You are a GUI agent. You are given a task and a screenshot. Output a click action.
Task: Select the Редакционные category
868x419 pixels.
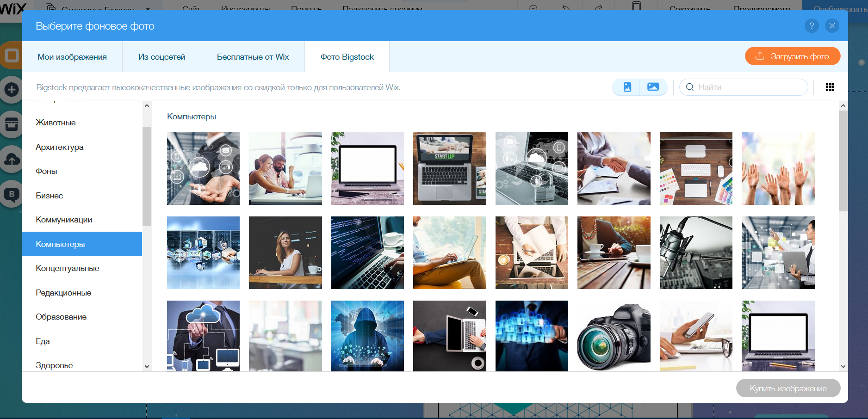pos(82,293)
